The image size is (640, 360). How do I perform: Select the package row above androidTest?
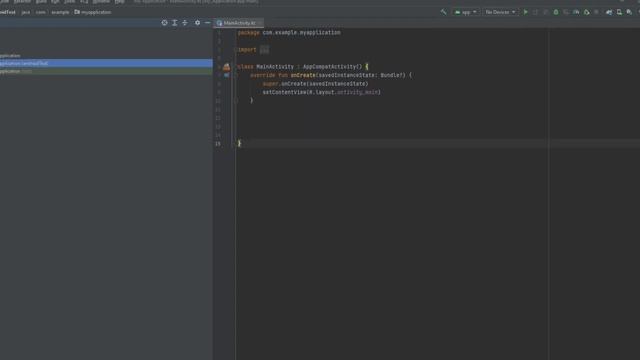(106, 56)
